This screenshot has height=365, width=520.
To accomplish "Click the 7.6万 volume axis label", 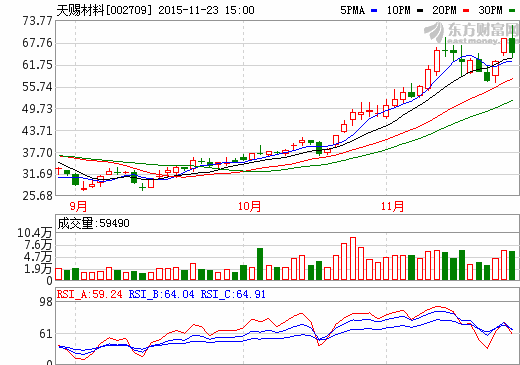I will click(38, 245).
